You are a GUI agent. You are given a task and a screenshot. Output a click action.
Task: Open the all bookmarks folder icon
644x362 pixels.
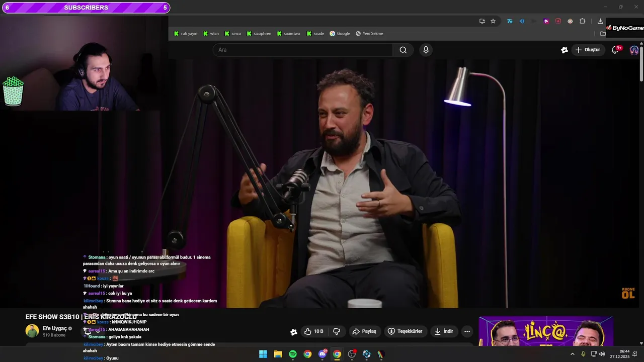coord(603,34)
